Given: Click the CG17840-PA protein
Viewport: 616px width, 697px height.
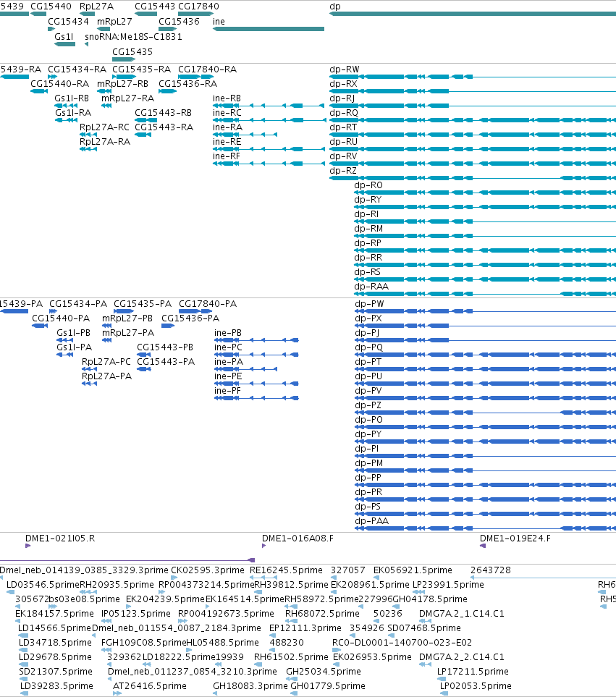Looking at the screenshot, I should point(195,312).
